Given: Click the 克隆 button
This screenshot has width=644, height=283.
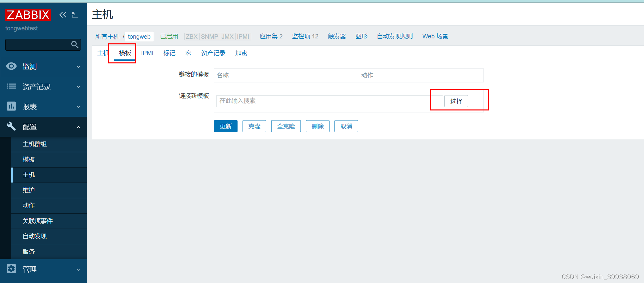Looking at the screenshot, I should (254, 126).
